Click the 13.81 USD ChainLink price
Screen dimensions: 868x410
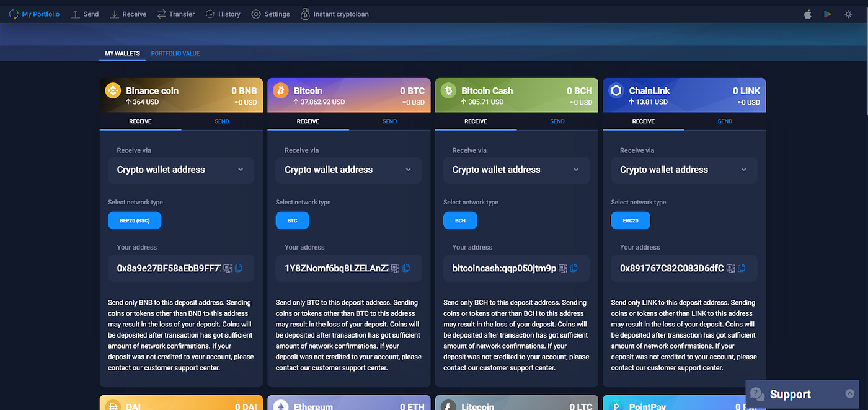click(x=649, y=102)
